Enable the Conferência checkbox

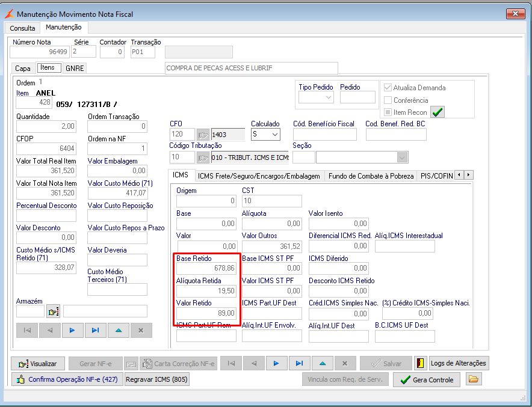pos(388,100)
